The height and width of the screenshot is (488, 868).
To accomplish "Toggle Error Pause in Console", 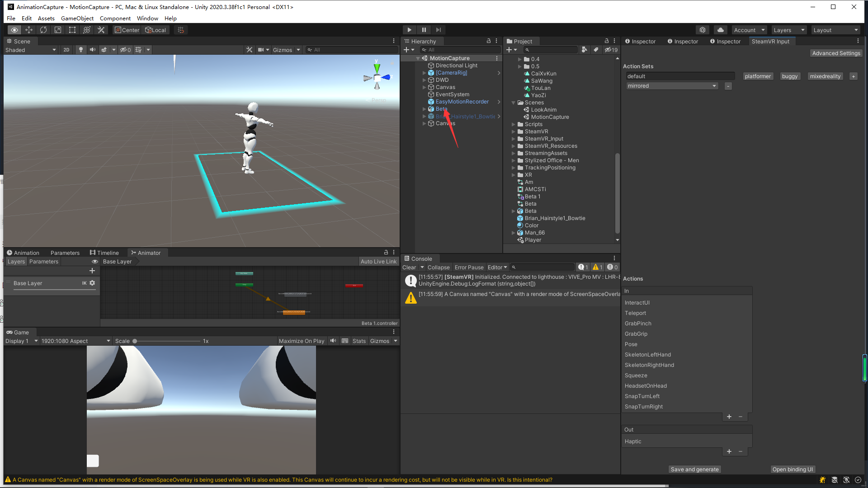I will point(469,267).
